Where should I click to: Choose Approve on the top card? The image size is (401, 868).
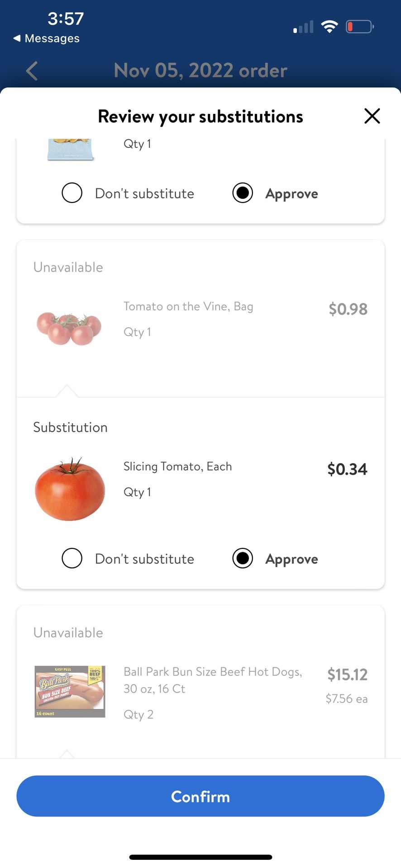[243, 193]
